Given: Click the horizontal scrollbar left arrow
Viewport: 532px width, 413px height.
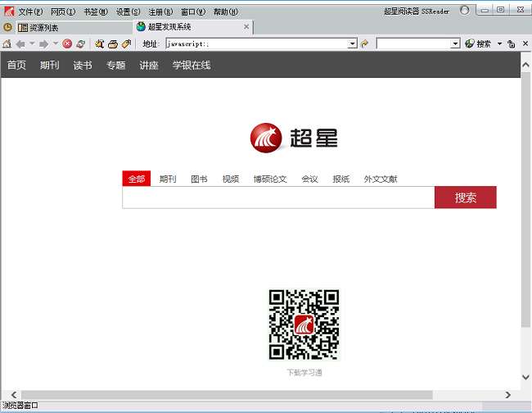Looking at the screenshot, I should (14, 395).
